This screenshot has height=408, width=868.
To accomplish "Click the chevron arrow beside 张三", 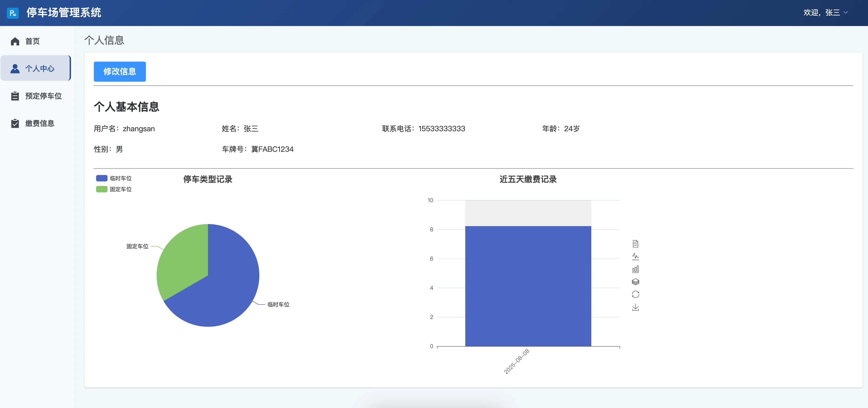I will [x=845, y=13].
